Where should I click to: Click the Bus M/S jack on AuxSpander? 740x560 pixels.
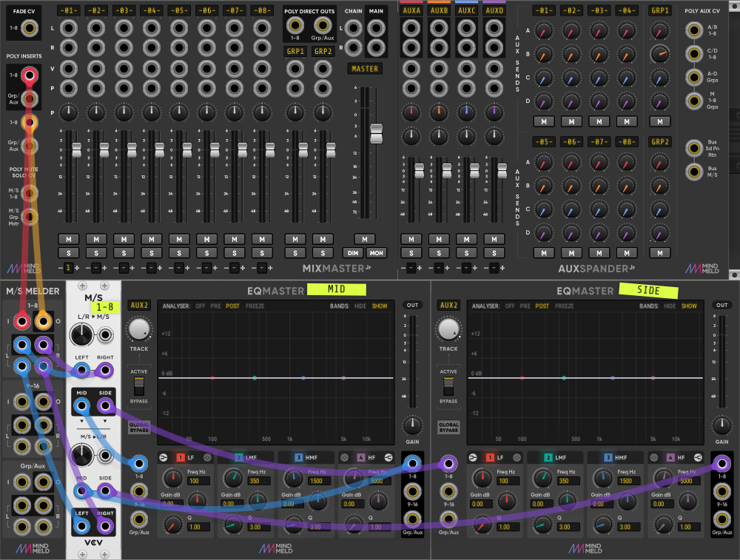pos(694,172)
